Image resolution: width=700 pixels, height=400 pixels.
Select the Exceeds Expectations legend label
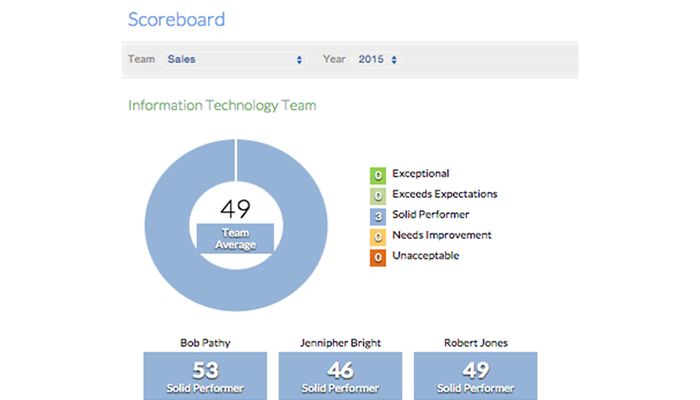pos(445,194)
